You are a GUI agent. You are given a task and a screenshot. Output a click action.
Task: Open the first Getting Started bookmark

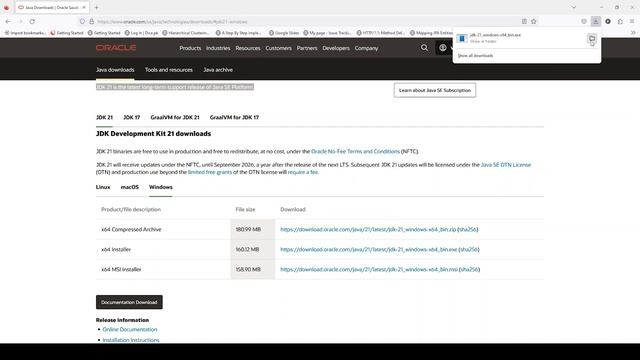point(67,33)
